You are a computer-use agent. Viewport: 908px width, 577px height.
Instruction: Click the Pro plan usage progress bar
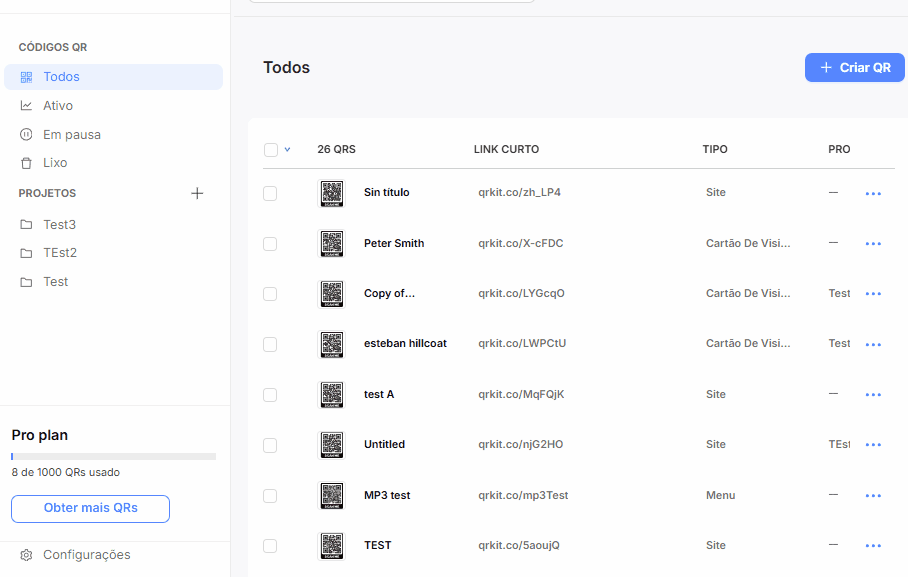113,456
